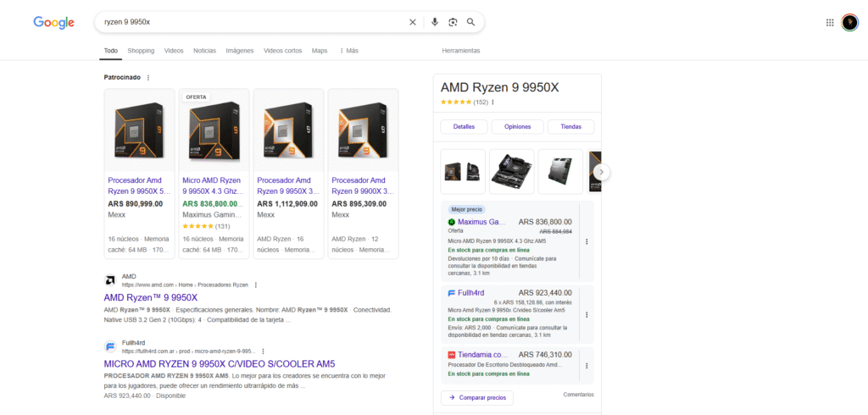Click the magnifying glass search button
Screen dimensions: 868x415
coord(471,22)
